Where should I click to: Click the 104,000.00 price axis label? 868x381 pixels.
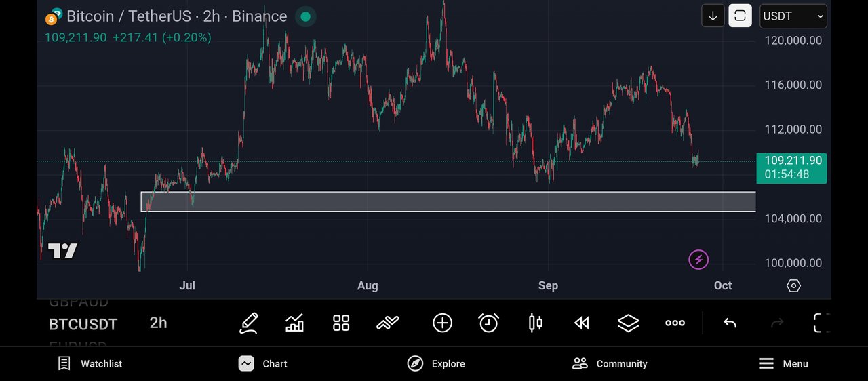tap(793, 219)
